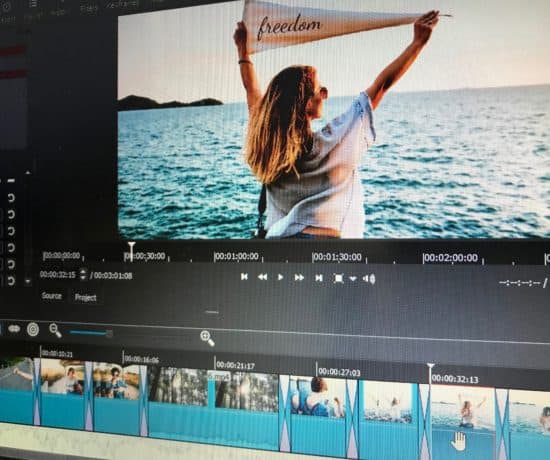Click the scroll down arrow in left panel

pos(28,281)
